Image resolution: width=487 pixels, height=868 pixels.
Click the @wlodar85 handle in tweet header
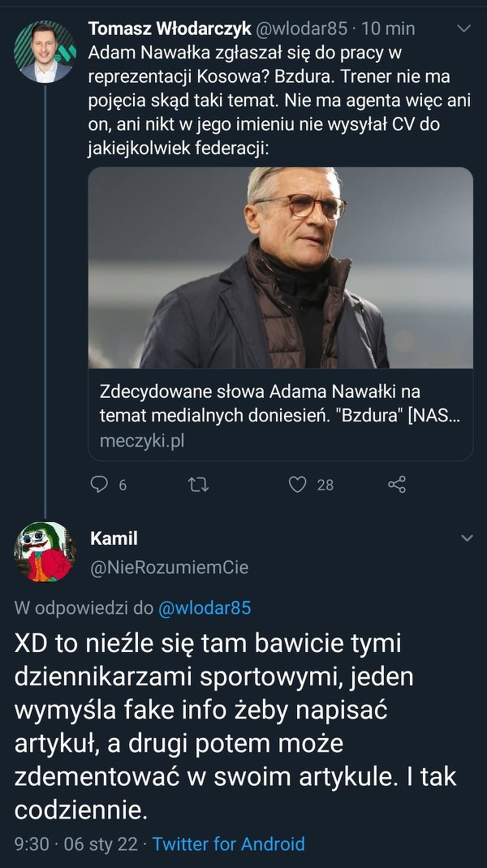[302, 29]
